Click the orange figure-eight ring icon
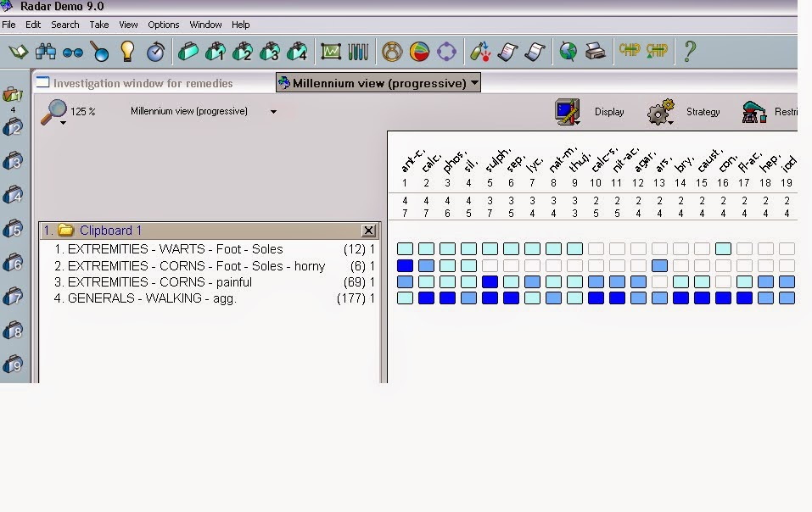The height and width of the screenshot is (512, 812). pos(392,52)
